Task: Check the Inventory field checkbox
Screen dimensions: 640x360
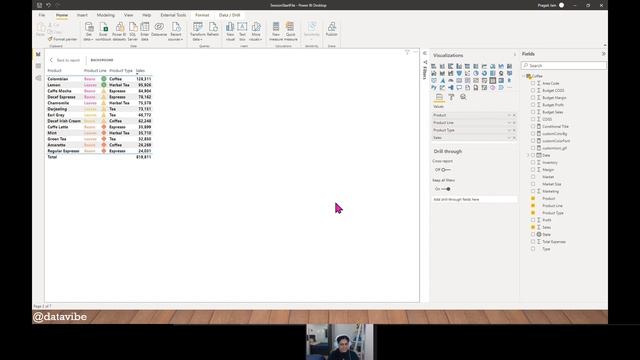Action: [533, 162]
